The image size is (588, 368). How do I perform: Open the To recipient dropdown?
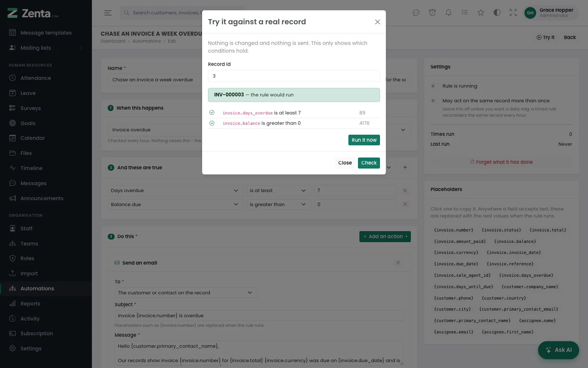[x=186, y=293]
